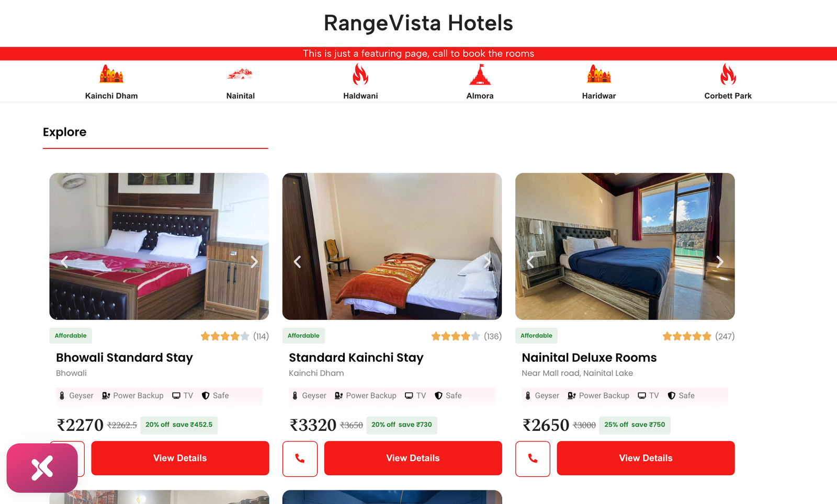The image size is (837, 504).
Task: View Details for Nainital Deluxe Rooms
Action: [646, 458]
